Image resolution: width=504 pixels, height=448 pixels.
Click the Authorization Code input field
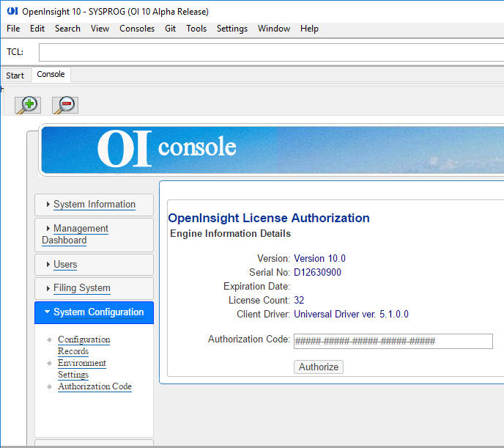(x=393, y=341)
